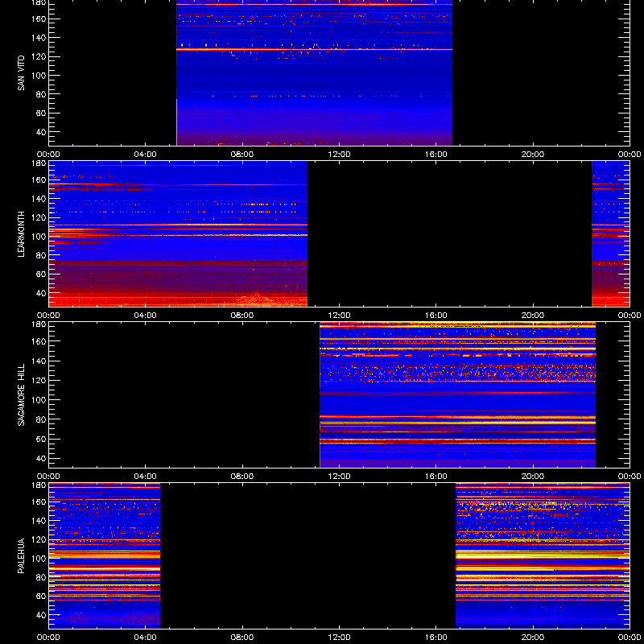Click the 180 frequency label on Palehua axis
The width and height of the screenshot is (644, 644).
tap(38, 485)
